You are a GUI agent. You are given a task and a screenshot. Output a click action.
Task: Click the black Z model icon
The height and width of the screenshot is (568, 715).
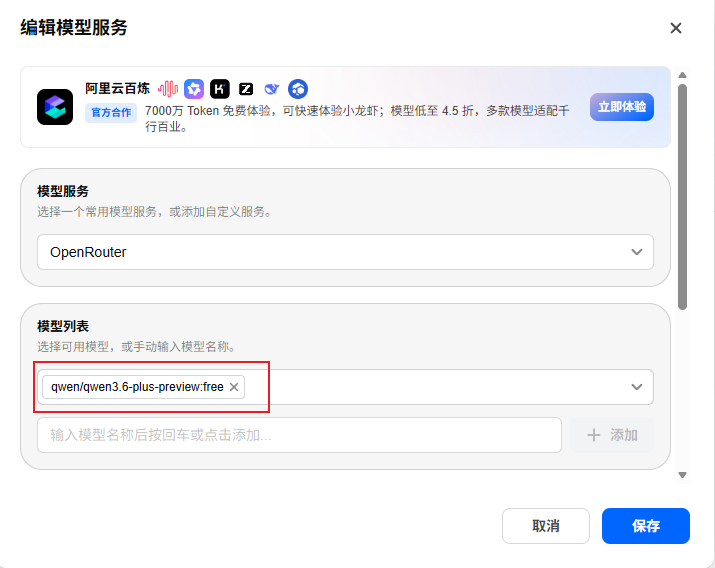(x=246, y=89)
